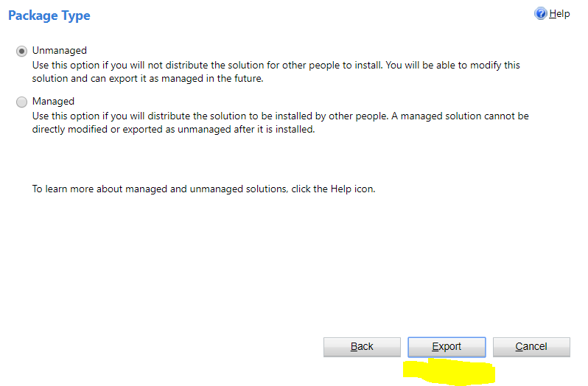Click the Export button
Screen dimensions: 588x386
(x=447, y=347)
